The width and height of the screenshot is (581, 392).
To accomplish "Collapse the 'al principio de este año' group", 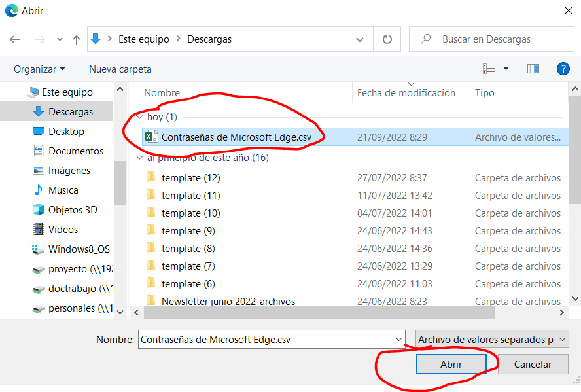I will pos(140,158).
